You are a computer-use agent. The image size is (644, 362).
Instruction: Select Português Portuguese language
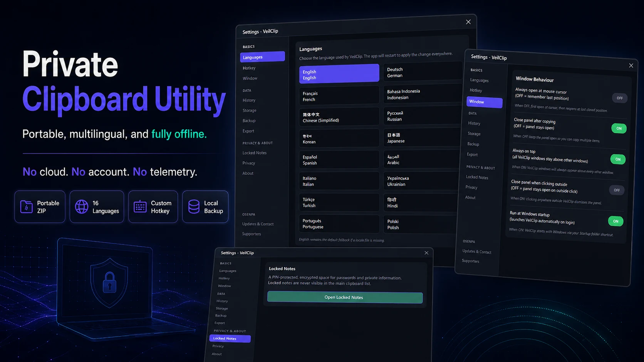point(339,224)
